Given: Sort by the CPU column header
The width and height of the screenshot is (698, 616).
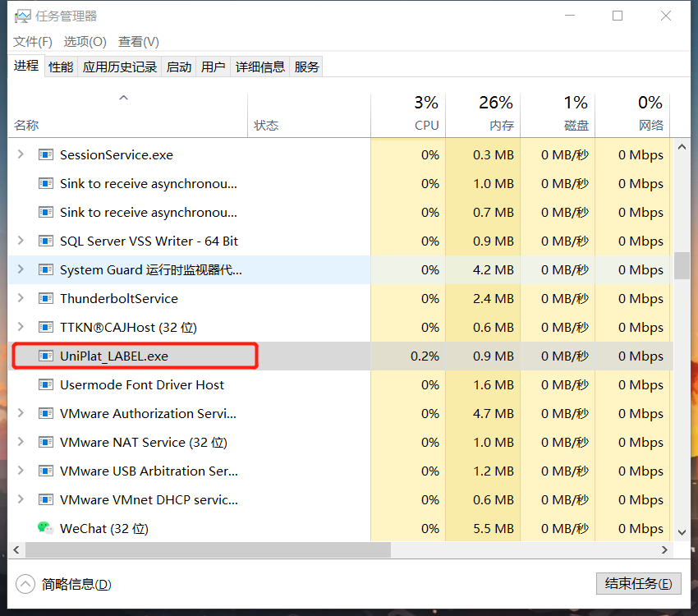Looking at the screenshot, I should (408, 116).
